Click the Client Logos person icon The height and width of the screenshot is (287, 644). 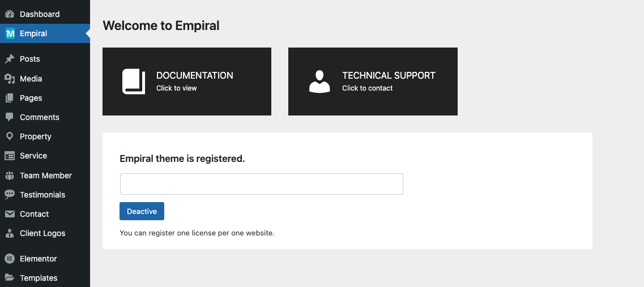[10, 233]
